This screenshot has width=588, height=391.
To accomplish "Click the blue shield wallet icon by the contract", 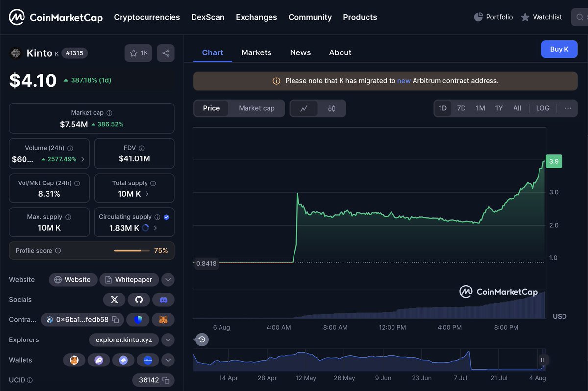I will (138, 320).
